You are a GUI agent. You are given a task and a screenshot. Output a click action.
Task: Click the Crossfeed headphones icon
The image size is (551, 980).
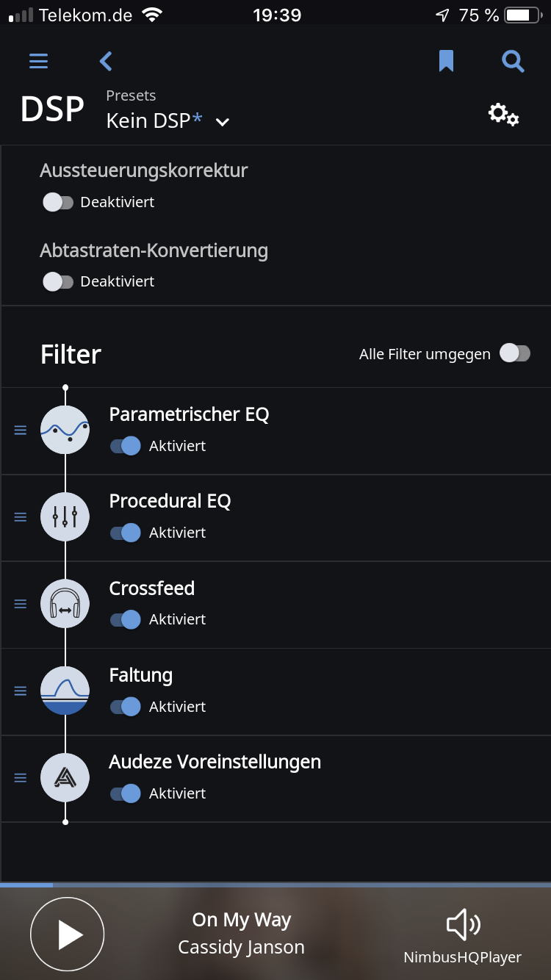click(x=65, y=603)
